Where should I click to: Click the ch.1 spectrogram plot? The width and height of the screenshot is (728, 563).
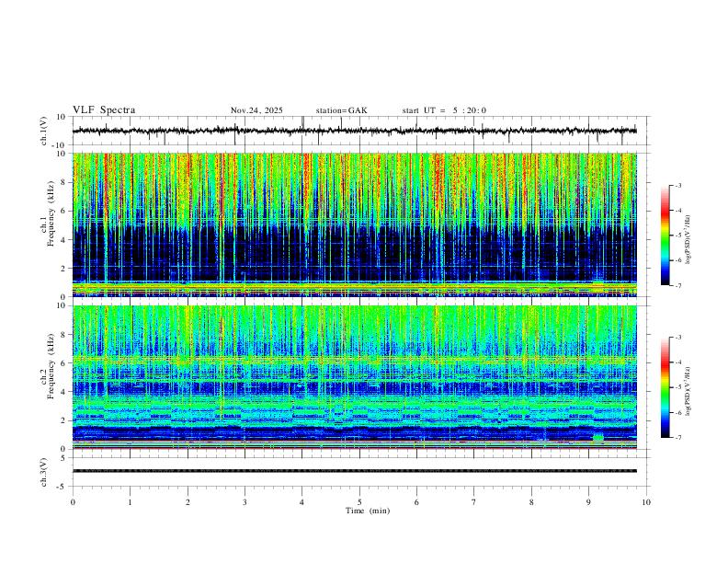354,224
